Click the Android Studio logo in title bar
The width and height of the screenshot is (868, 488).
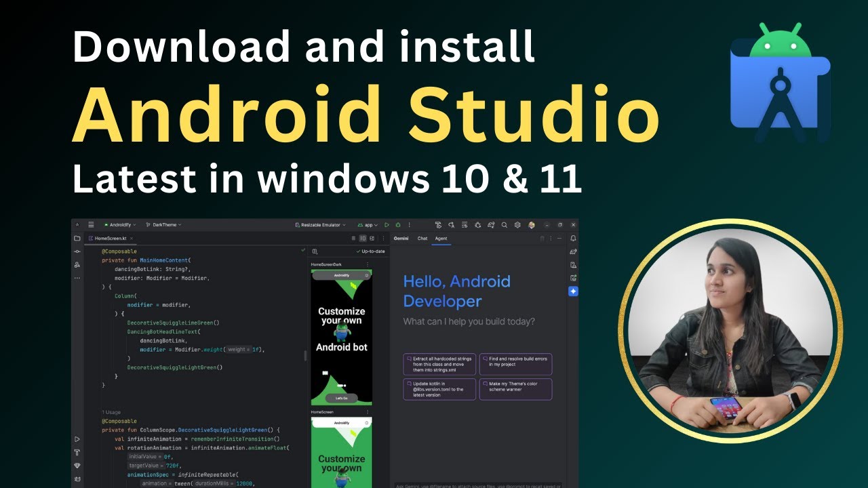coord(77,225)
